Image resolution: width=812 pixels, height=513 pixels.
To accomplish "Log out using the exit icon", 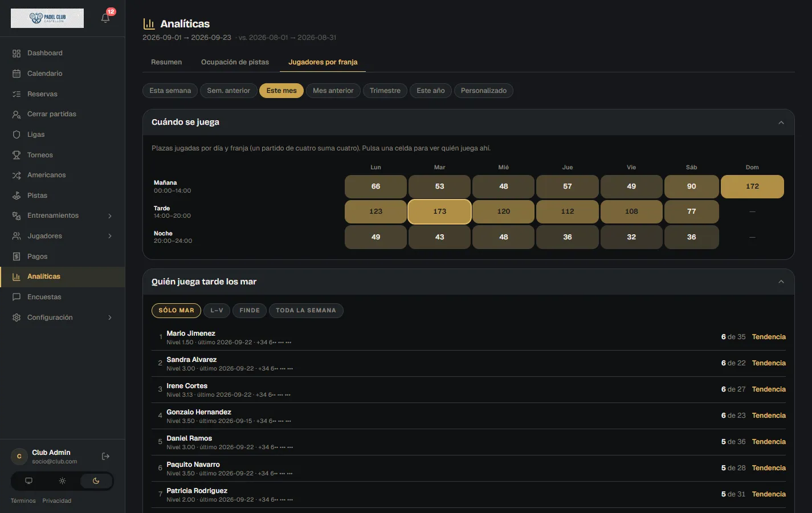I will [x=105, y=457].
